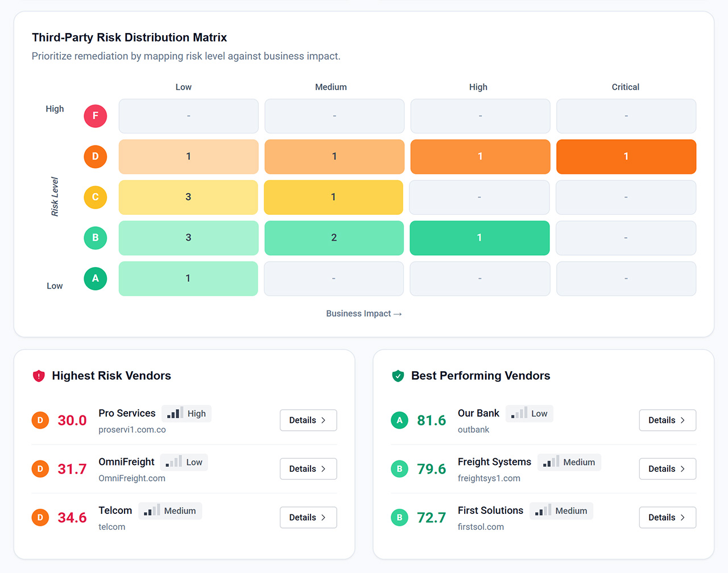
Task: Click the High impact badge for Pro Services
Action: coord(187,414)
